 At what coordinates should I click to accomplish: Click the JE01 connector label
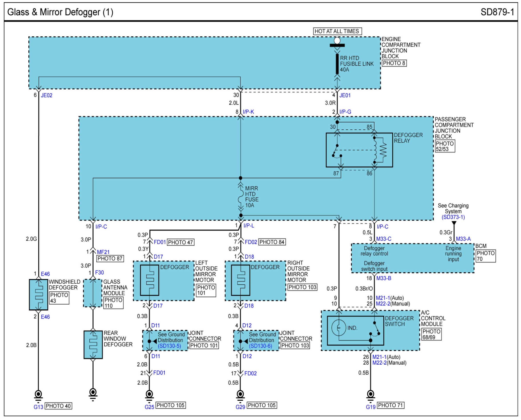click(x=345, y=95)
